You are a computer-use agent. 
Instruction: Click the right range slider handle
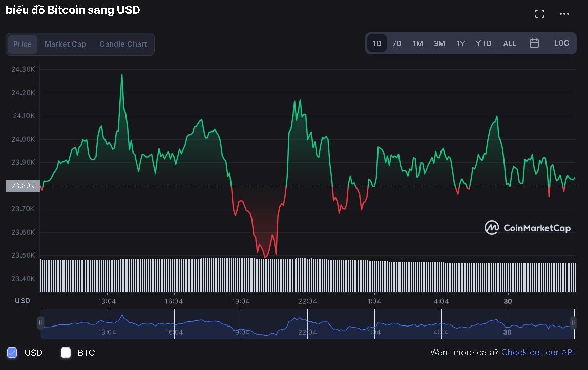click(573, 322)
